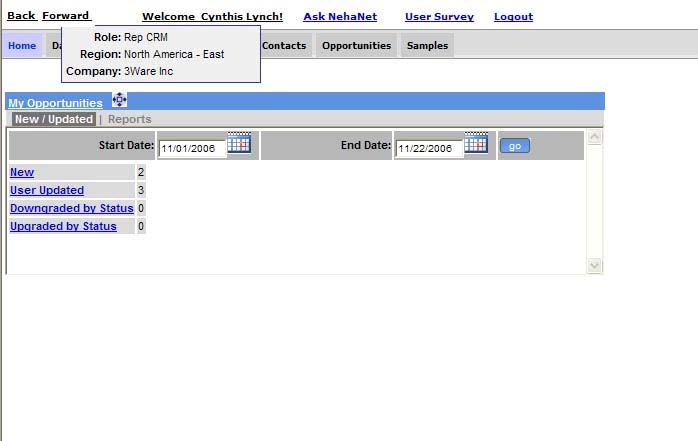Click the scroll up arrow in the panel
Viewport: 698px width, 441px height.
click(x=595, y=137)
